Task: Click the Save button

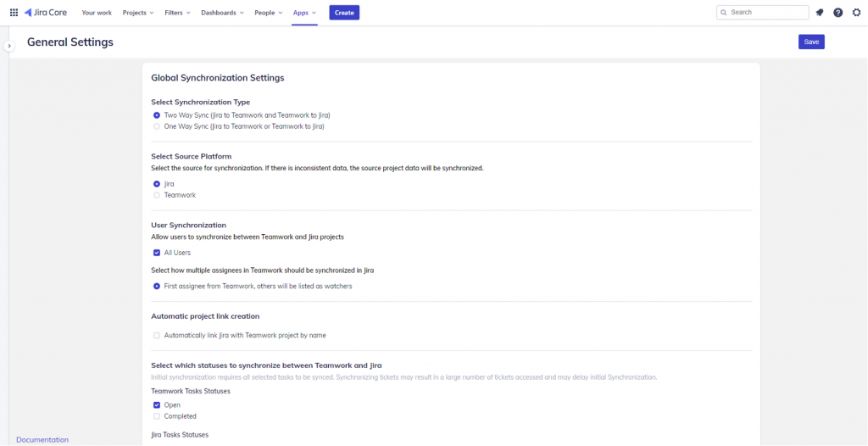Action: coord(811,42)
